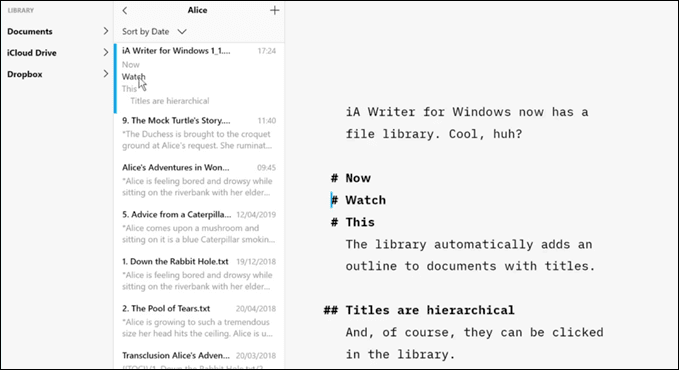Select Dropbox in the library sidebar
Screen dimensions: 679x370
point(25,74)
